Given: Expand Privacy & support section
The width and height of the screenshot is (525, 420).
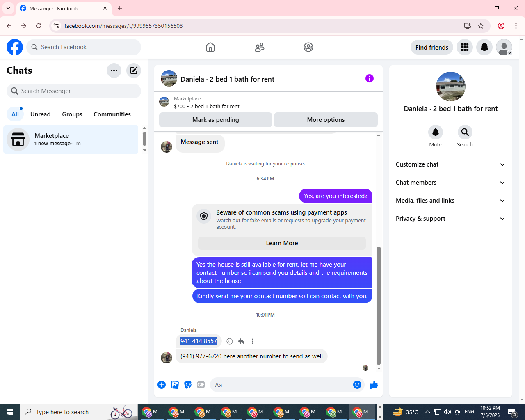Looking at the screenshot, I should click(451, 219).
